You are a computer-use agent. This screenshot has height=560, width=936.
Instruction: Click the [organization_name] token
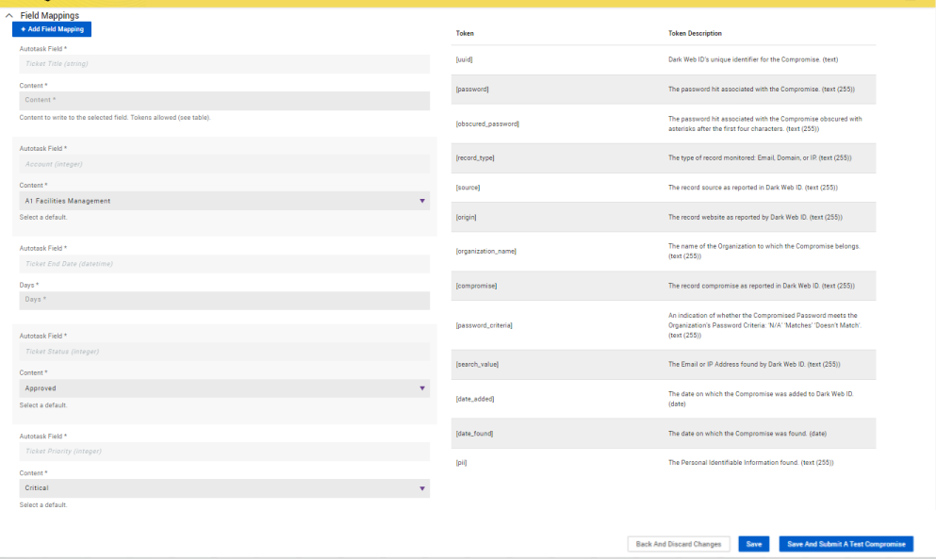pos(485,252)
